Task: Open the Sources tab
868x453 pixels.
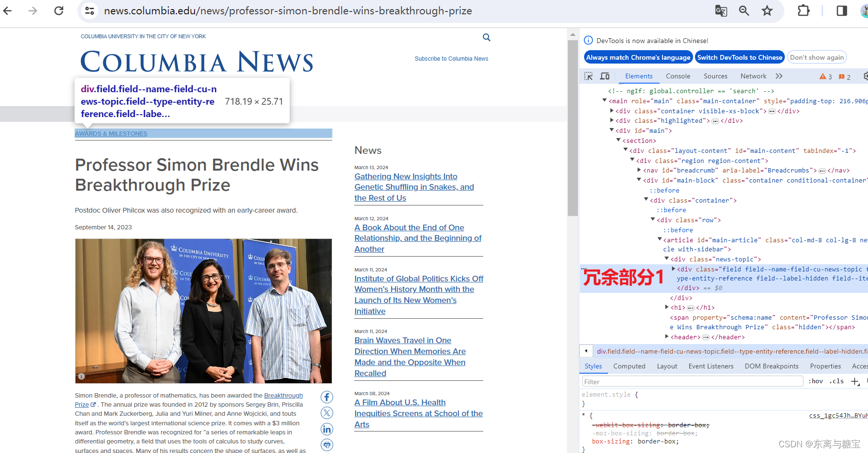Action: [716, 76]
